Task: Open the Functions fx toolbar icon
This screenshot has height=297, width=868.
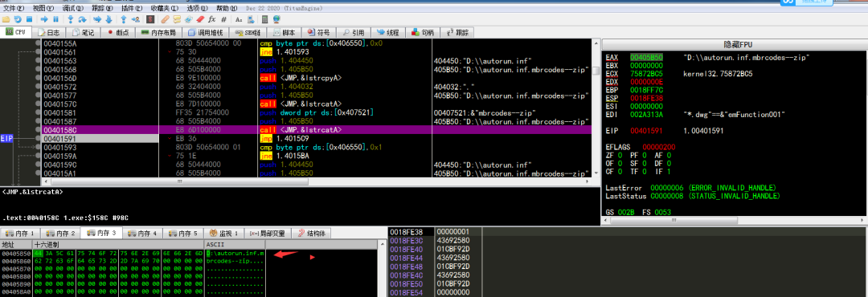Action: 211,19
